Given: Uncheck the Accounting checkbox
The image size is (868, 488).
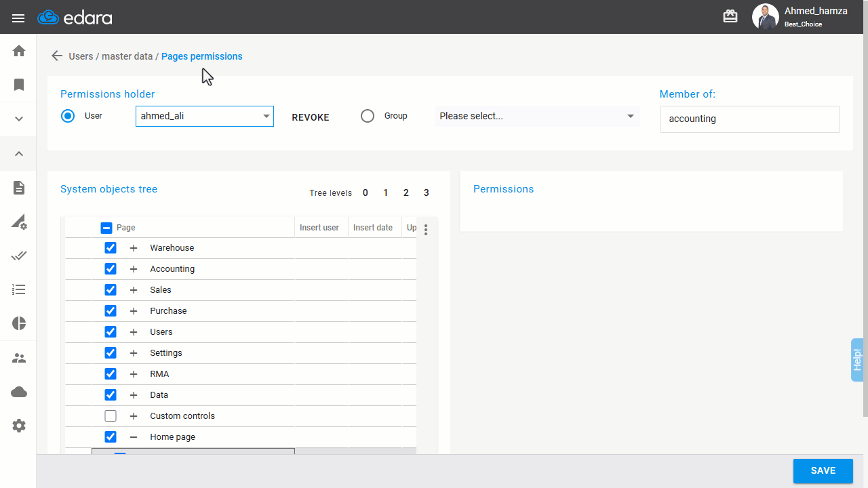Looking at the screenshot, I should [x=111, y=269].
